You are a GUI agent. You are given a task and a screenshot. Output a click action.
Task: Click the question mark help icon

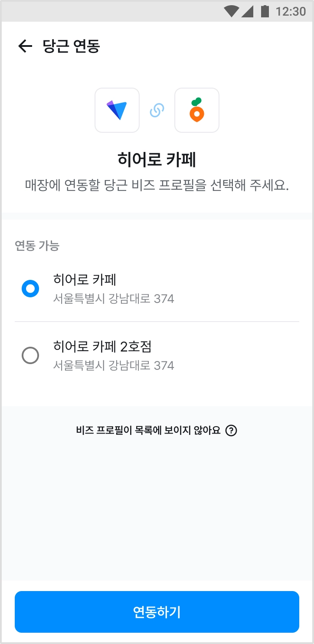232,430
